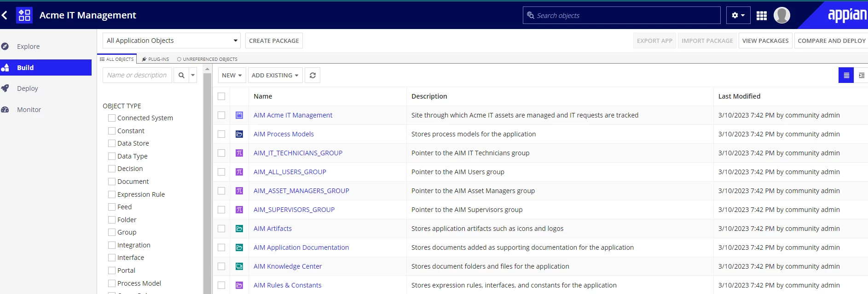Click the Explore compass icon

tap(5, 47)
